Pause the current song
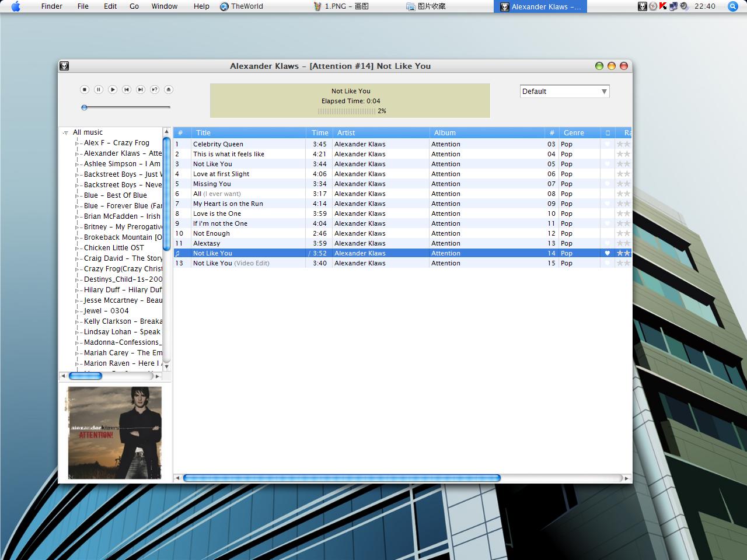The width and height of the screenshot is (747, 560). pos(99,89)
